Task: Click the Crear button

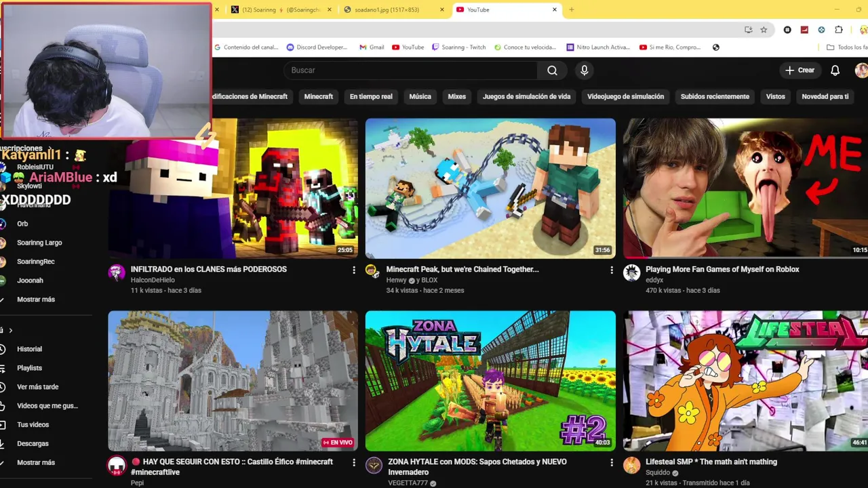Action: 800,70
